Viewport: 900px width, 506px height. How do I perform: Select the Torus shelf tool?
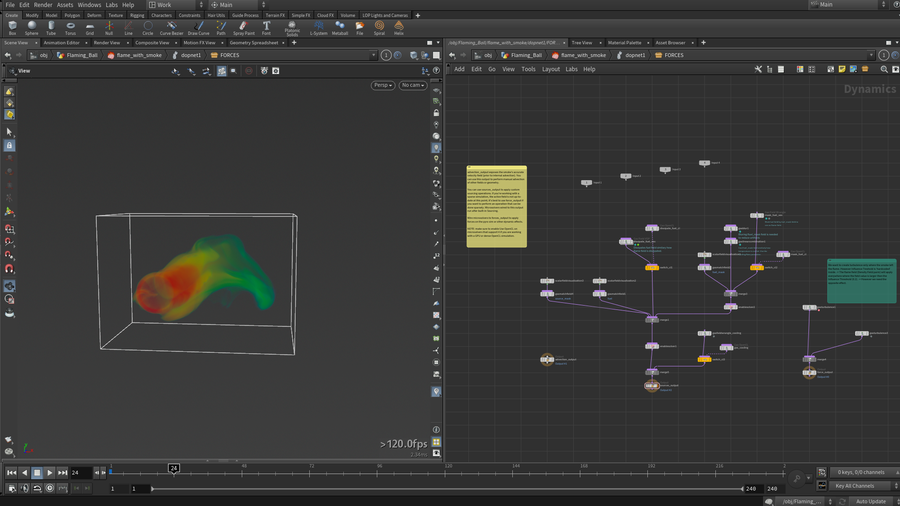pos(70,28)
